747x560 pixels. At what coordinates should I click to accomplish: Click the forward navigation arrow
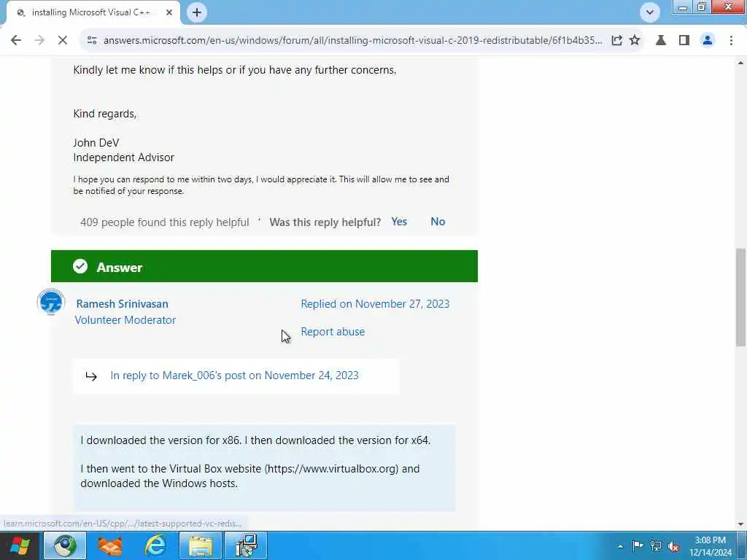(x=39, y=41)
